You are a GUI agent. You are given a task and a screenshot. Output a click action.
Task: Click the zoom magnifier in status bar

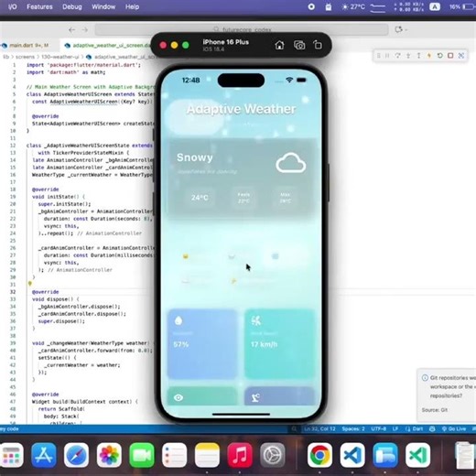294,428
